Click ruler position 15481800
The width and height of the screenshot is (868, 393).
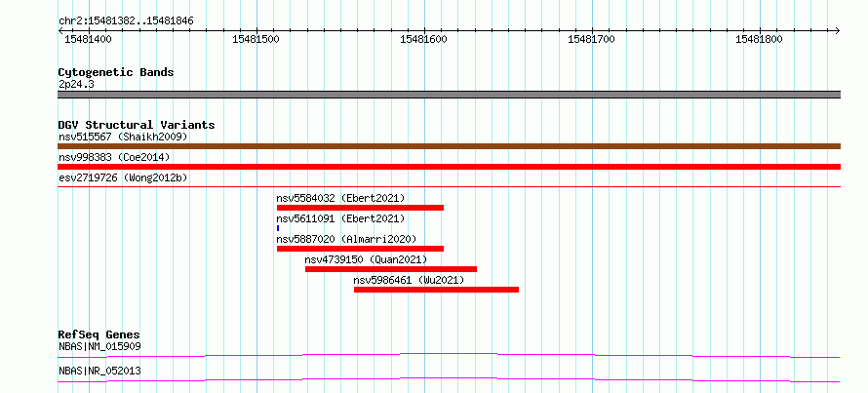point(760,39)
